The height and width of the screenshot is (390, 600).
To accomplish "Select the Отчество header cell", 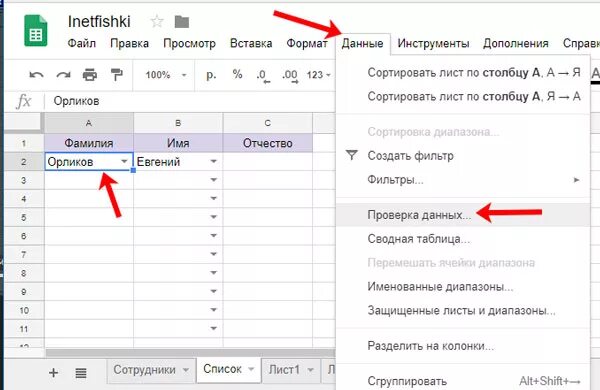I will pos(267,143).
